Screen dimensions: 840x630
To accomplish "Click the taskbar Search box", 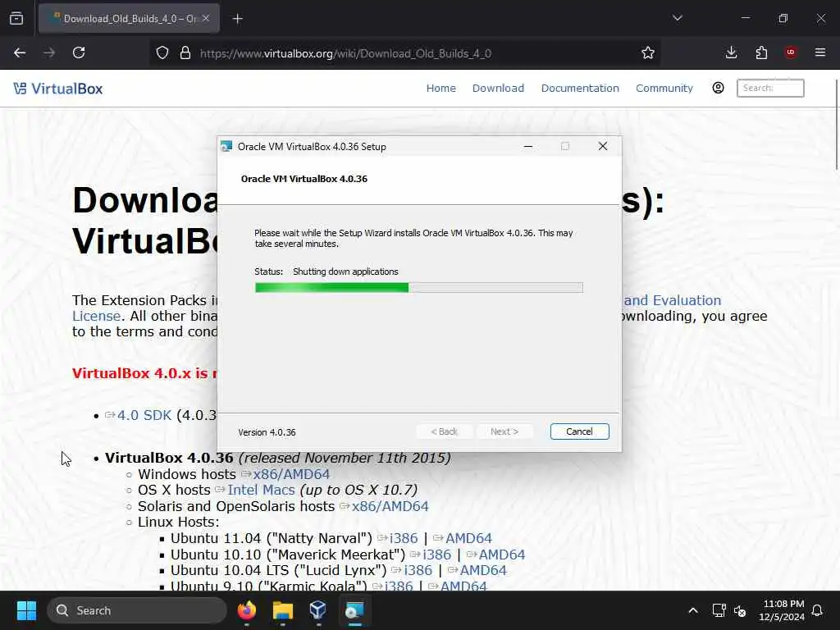I will tap(137, 610).
